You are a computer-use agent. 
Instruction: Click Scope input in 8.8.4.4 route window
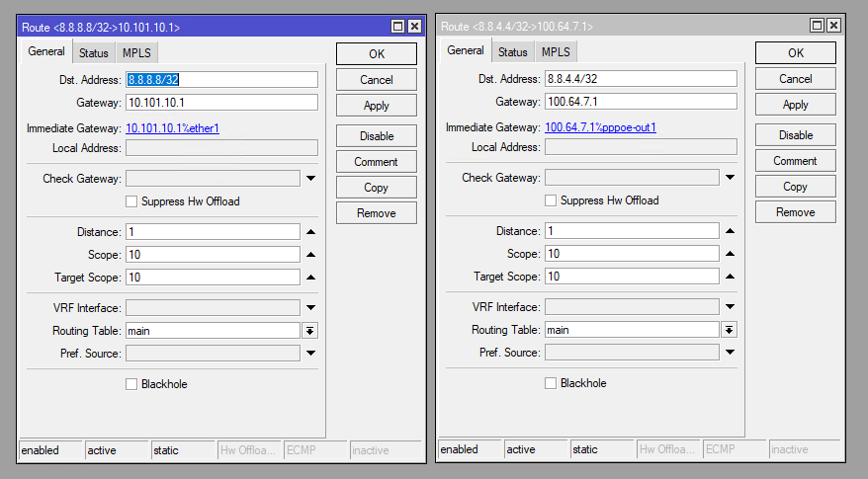(632, 254)
